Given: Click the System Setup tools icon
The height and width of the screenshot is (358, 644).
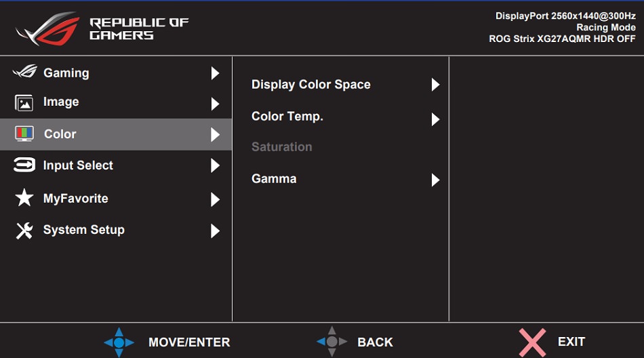Looking at the screenshot, I should click(24, 231).
